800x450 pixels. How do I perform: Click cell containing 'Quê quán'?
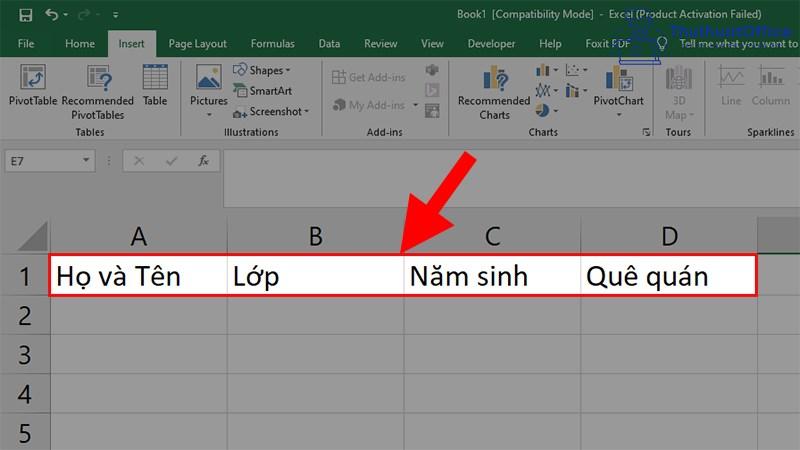tap(668, 276)
